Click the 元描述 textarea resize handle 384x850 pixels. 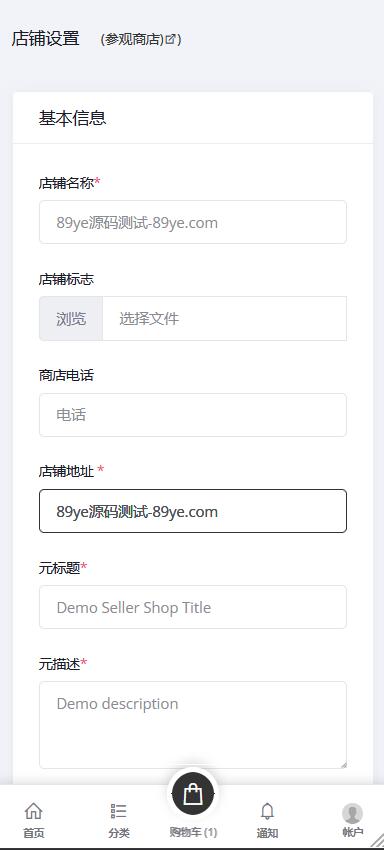click(343, 764)
